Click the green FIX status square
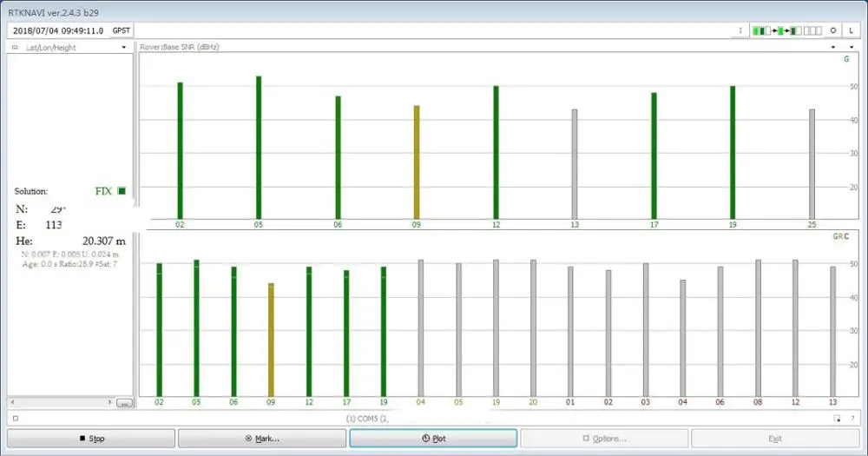868x456 pixels. click(122, 191)
